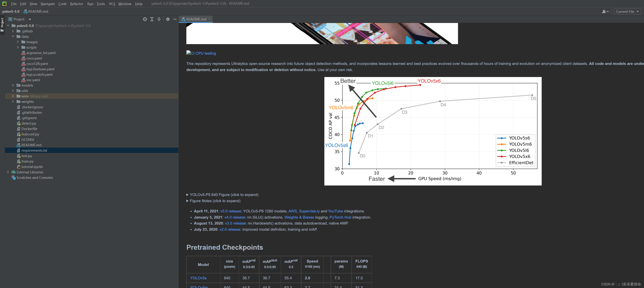This screenshot has height=288, width=644.
Task: Open Project panel settings gear
Action: tap(168, 19)
